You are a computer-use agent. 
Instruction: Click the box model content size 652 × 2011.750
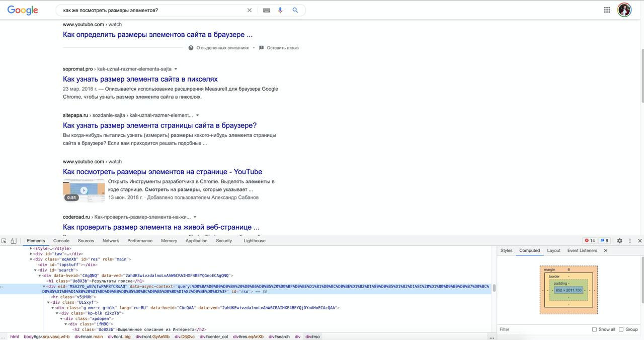click(x=569, y=290)
